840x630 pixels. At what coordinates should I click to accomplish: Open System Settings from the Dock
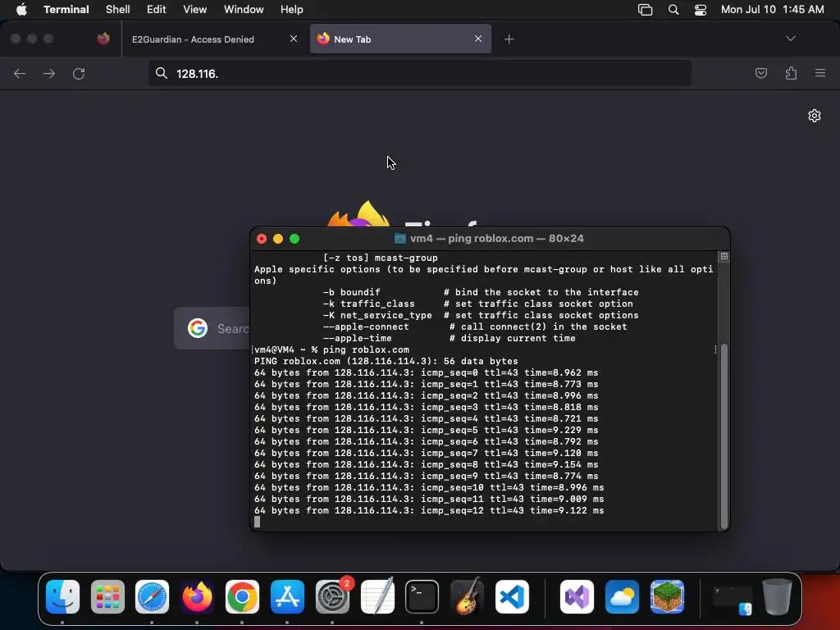332,596
